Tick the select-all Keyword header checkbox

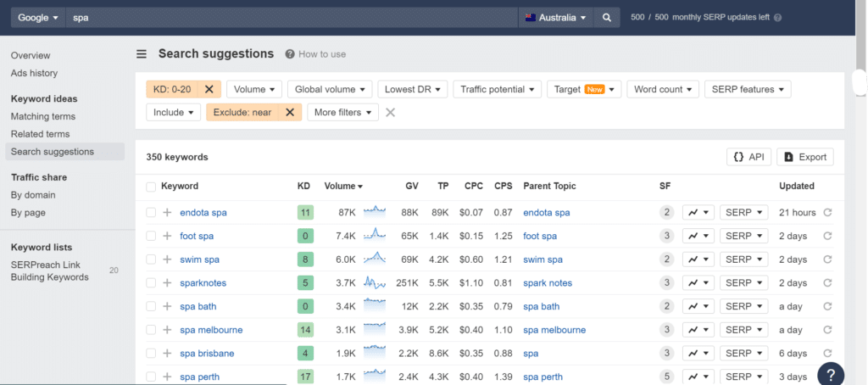[151, 187]
